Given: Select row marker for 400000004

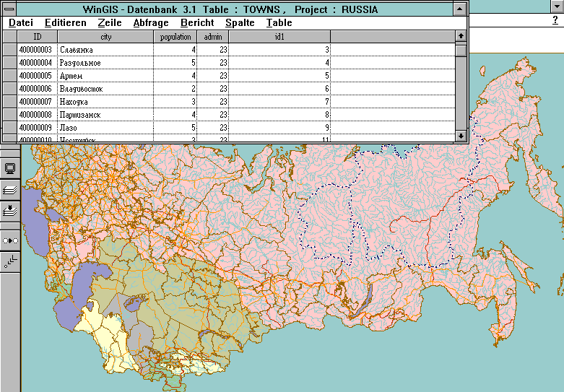Looking at the screenshot, I should click(9, 63).
